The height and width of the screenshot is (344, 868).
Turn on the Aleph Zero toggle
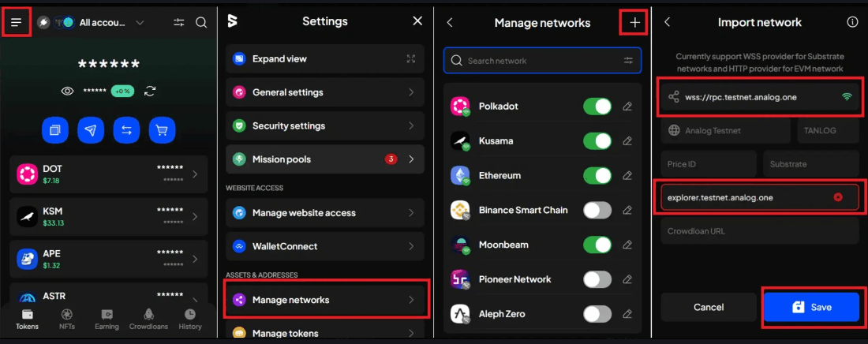(x=597, y=314)
